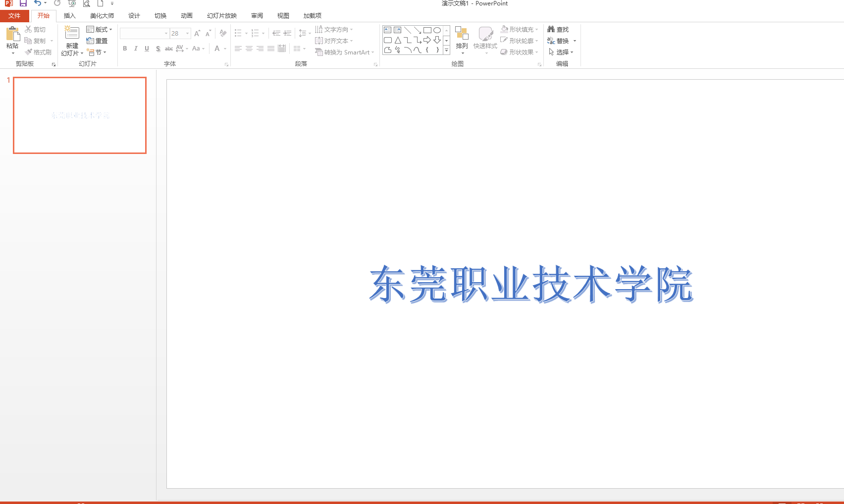Increase the font size
The width and height of the screenshot is (844, 504).
tap(197, 33)
